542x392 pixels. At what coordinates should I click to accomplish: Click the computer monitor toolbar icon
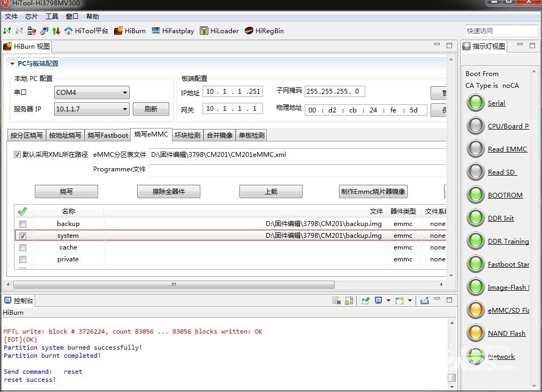coord(44,31)
